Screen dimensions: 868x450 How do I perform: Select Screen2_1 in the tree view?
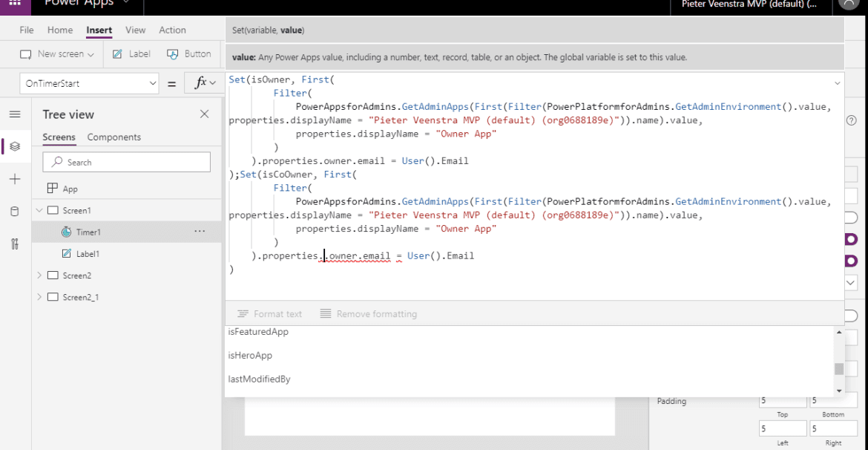pyautogui.click(x=81, y=297)
